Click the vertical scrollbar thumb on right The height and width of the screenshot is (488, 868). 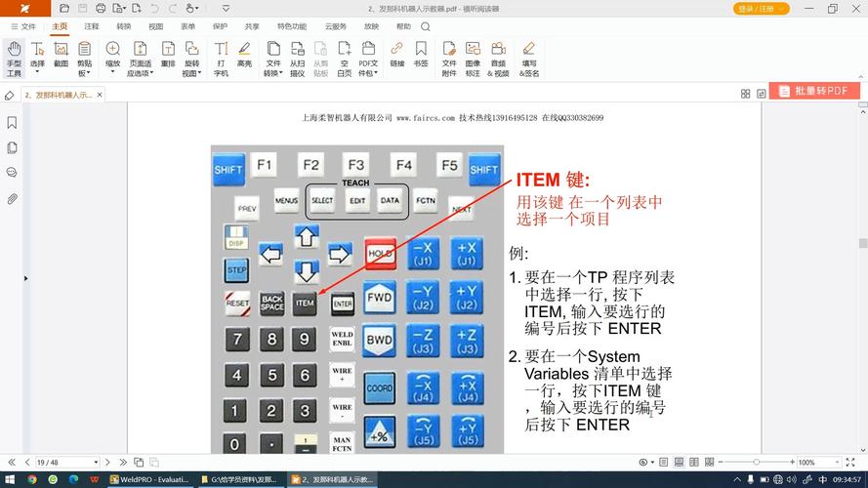(x=862, y=243)
